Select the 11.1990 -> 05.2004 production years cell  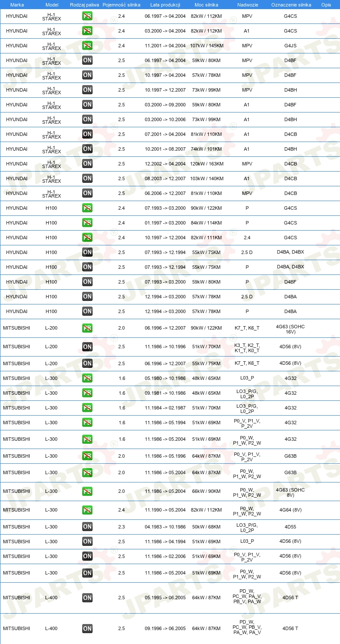click(165, 510)
